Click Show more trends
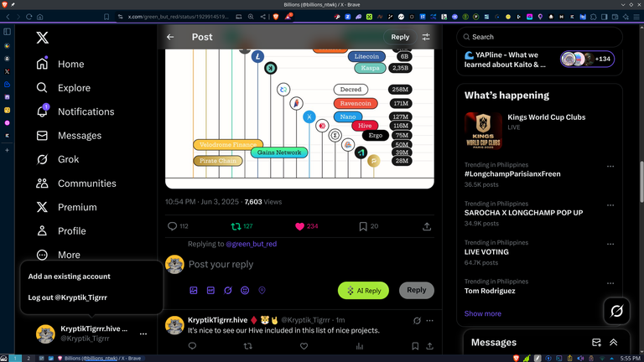 (x=483, y=313)
